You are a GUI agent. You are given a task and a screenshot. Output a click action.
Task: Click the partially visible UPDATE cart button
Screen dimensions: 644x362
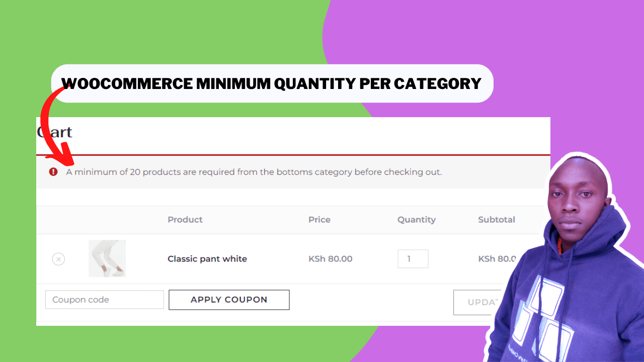477,302
